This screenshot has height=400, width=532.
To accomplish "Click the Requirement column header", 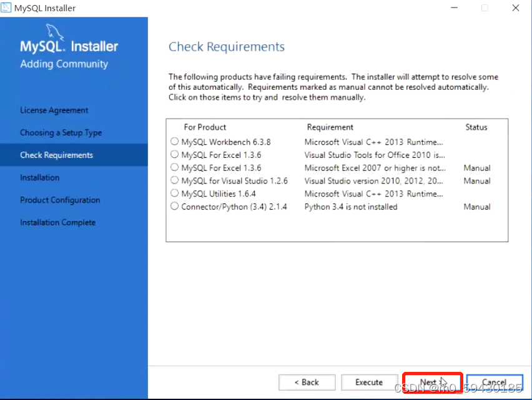I will (x=330, y=127).
